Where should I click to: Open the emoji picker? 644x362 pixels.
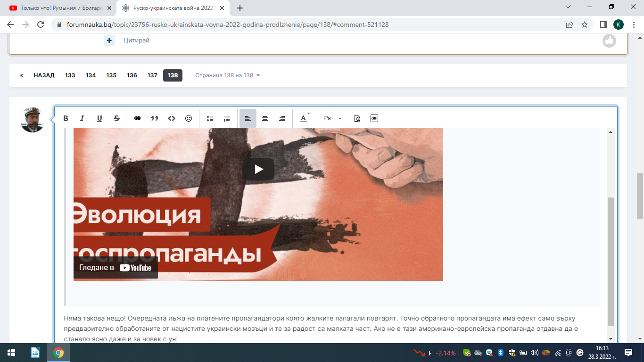pos(189,118)
